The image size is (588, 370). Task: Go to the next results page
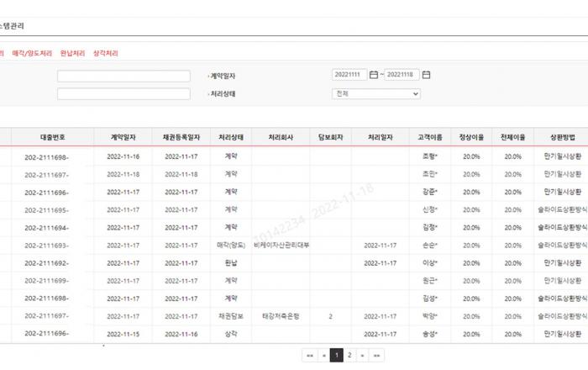[x=363, y=356]
